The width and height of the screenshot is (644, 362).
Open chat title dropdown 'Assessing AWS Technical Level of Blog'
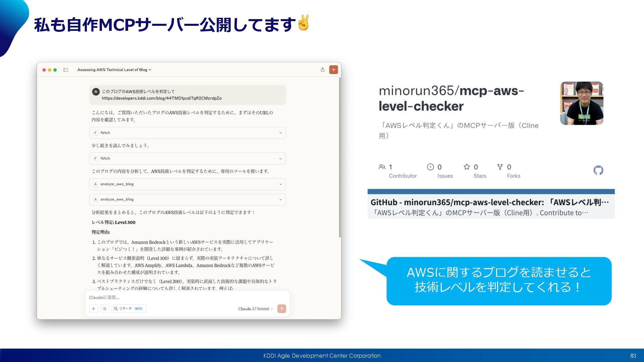point(114,70)
